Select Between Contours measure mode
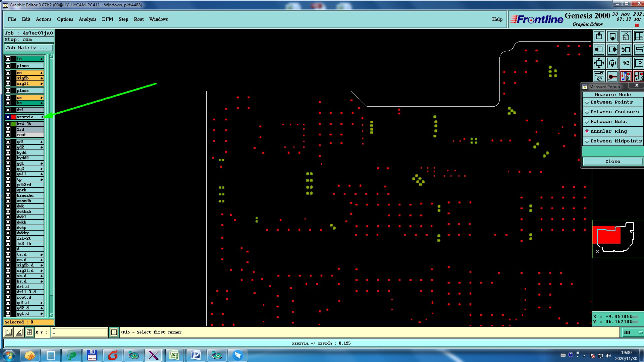Viewport: 644px width, 362px height. (x=613, y=112)
